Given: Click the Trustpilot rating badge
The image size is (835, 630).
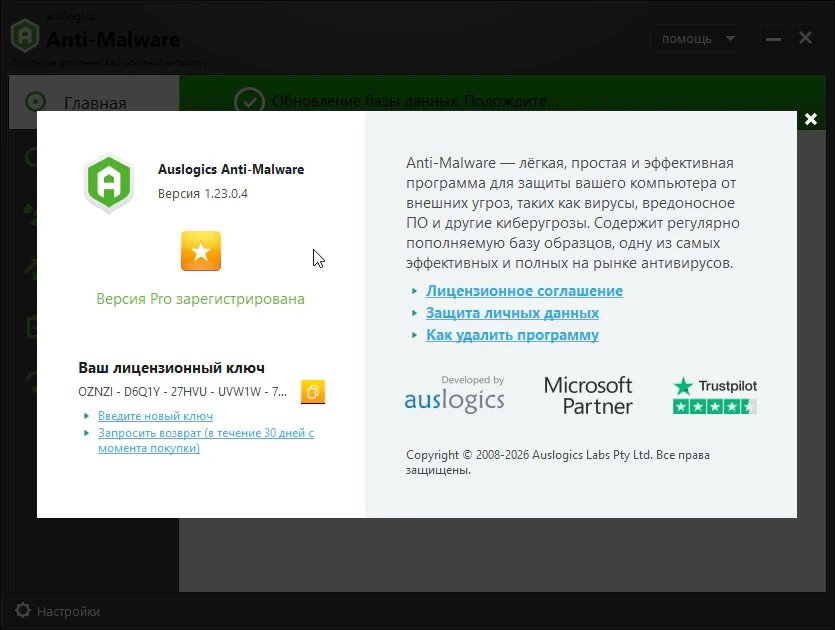Looking at the screenshot, I should coord(715,396).
